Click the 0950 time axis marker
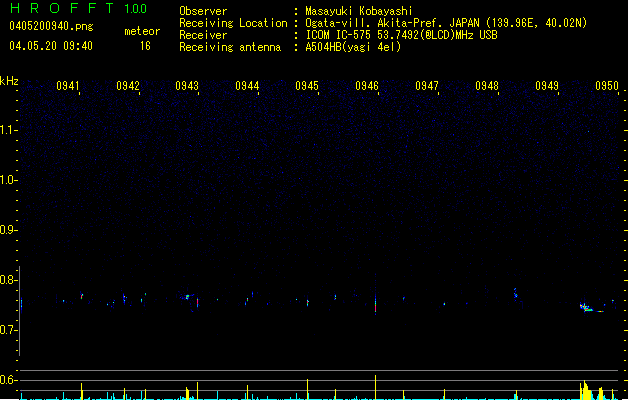629x400 pixels. (607, 86)
